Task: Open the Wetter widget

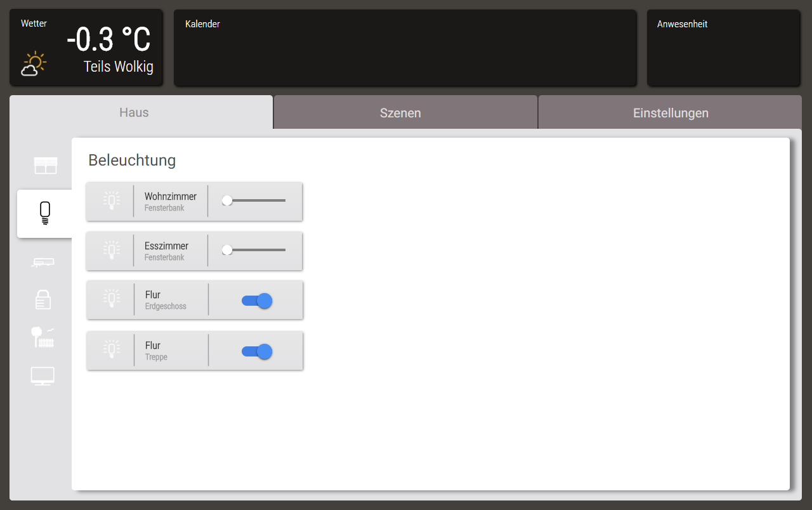Action: [86, 48]
